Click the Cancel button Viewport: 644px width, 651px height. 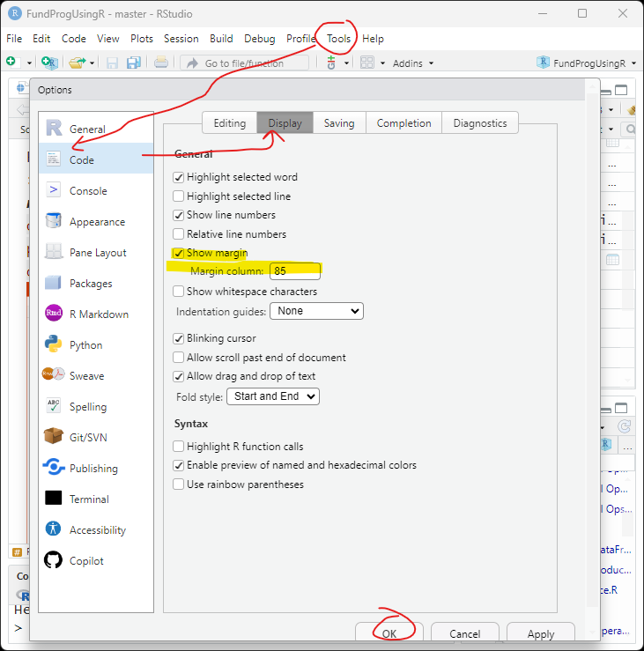(464, 633)
